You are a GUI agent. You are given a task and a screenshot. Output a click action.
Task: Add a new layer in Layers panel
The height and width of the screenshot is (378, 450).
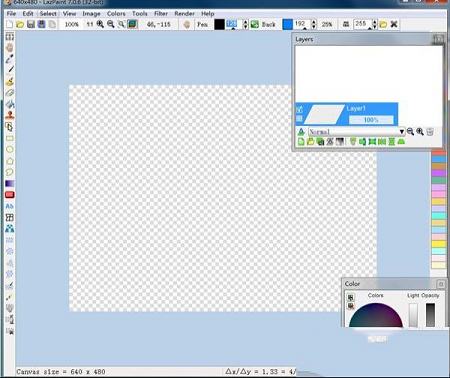301,142
